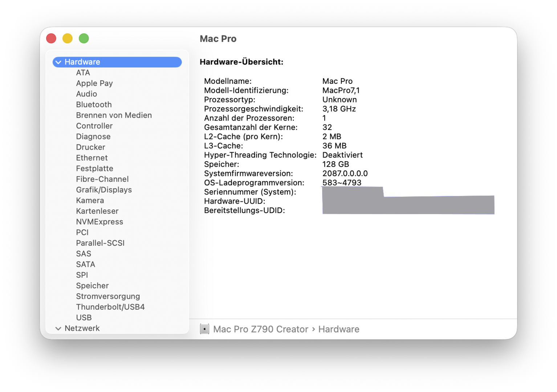
Task: Open the Fibre-Channel entry
Action: (x=102, y=179)
